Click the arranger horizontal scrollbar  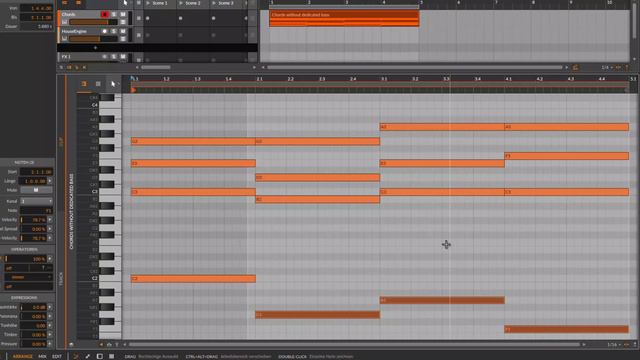click(x=415, y=67)
